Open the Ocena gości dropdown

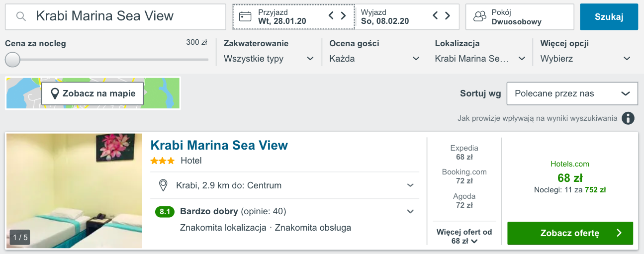point(374,59)
